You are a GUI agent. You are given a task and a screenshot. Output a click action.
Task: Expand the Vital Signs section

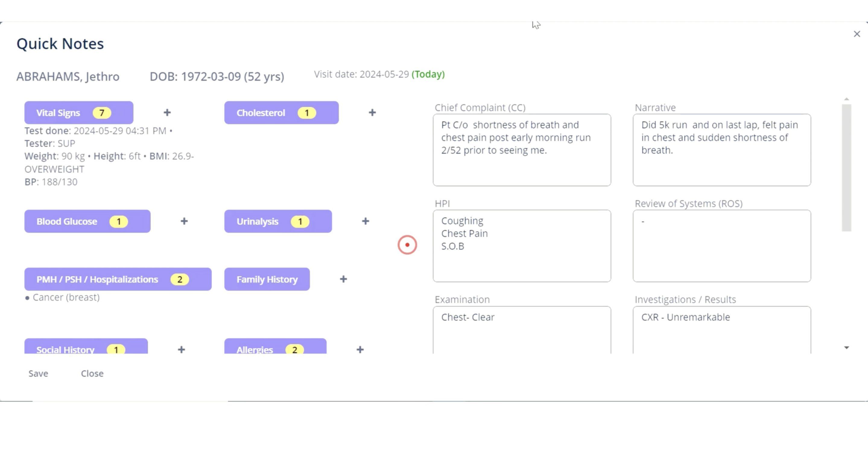78,113
